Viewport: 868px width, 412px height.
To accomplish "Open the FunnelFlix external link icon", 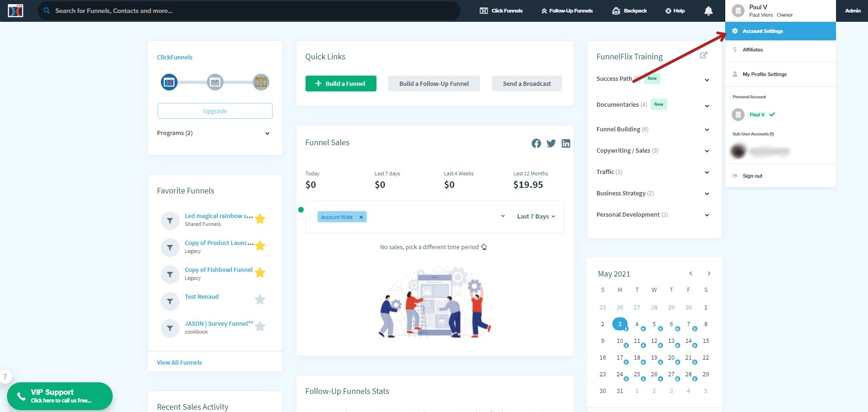I will pos(703,55).
